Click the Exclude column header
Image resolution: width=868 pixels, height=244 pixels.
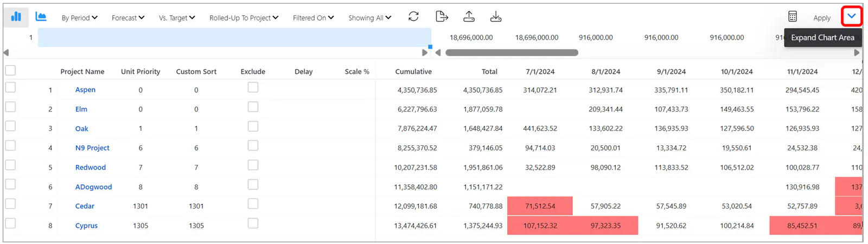click(253, 72)
